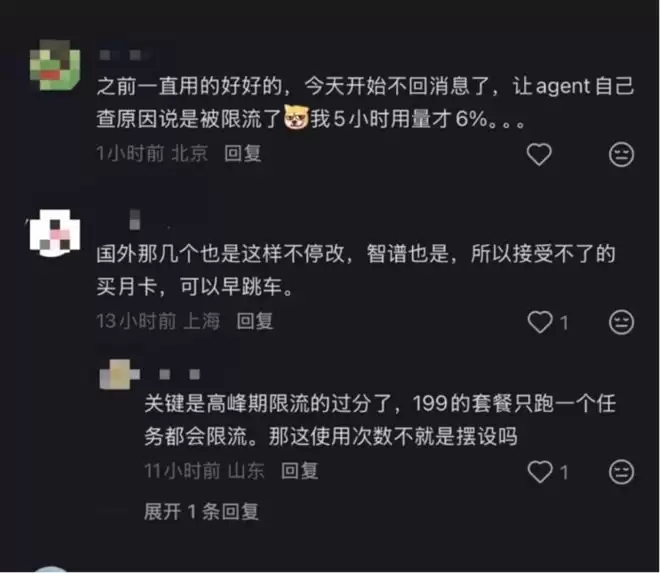Open the blurred username above the agent comment

tap(125, 55)
